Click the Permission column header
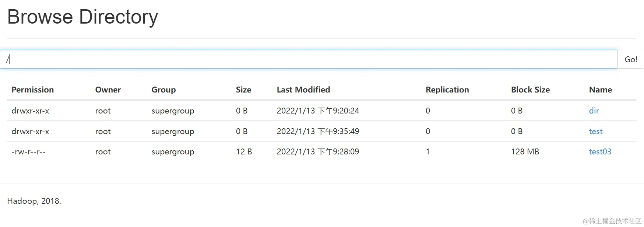Viewport: 644px width, 227px height. click(x=33, y=90)
